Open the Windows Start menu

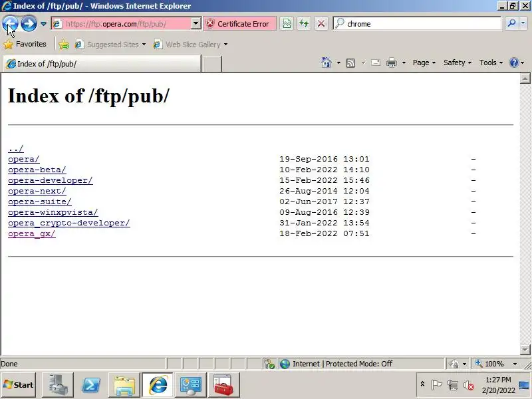tap(19, 385)
